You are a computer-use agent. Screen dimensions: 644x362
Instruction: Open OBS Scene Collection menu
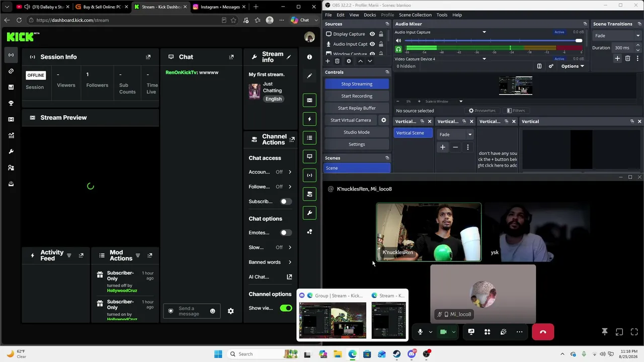415,15
